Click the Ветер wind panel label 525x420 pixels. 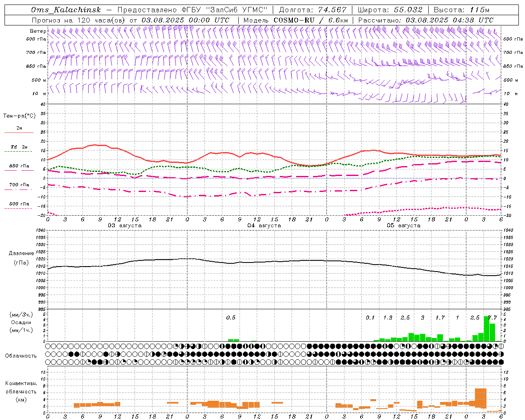pos(38,31)
